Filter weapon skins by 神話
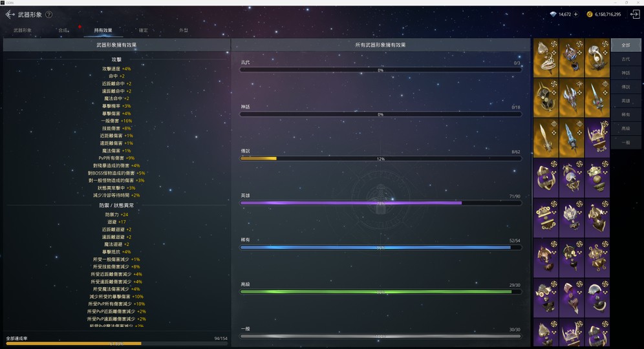 pos(625,73)
